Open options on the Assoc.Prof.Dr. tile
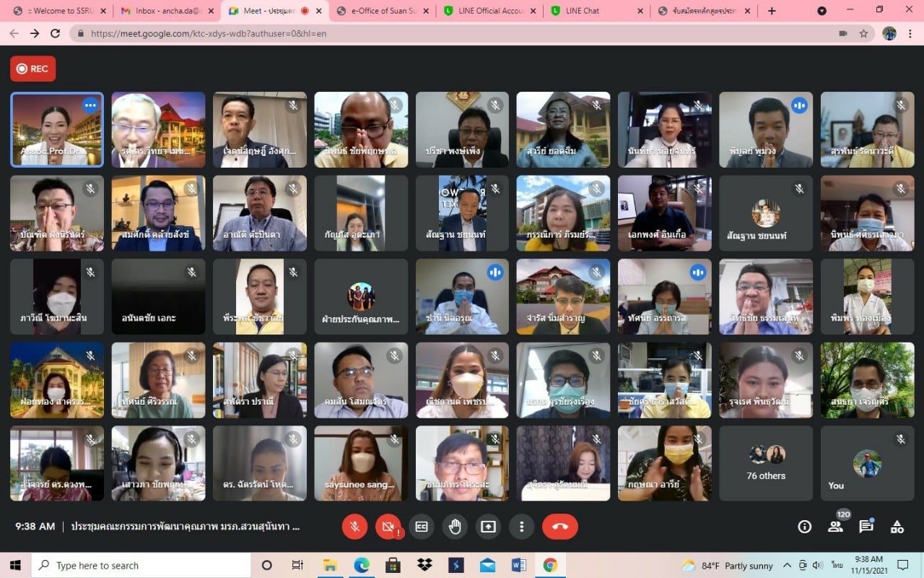Screen dimensions: 924x578 pos(90,105)
